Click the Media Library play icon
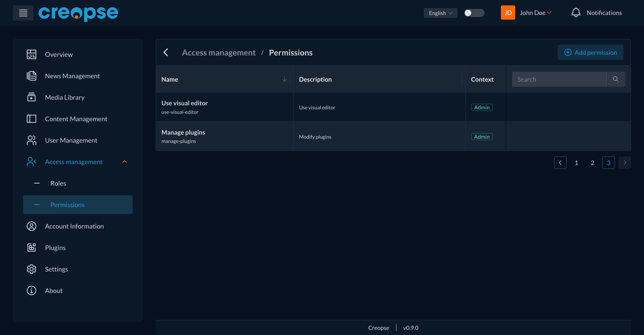The image size is (644, 335). tap(32, 97)
